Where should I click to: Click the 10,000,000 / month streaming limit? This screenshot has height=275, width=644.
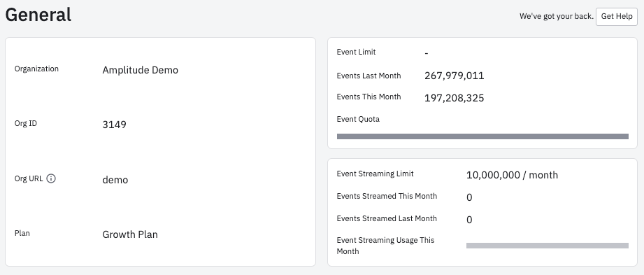[512, 175]
